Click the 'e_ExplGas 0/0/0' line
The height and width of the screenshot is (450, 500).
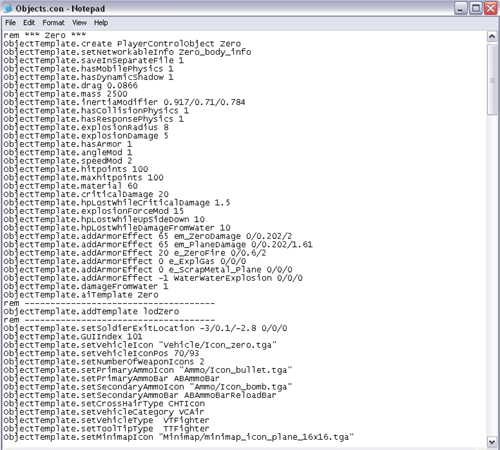(125, 261)
